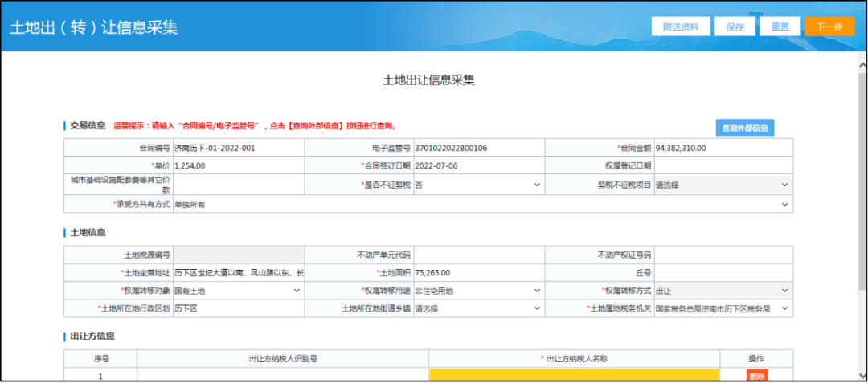Open the 权属转移对象 dropdown
Screen dimensions: 868x383
tap(238, 290)
